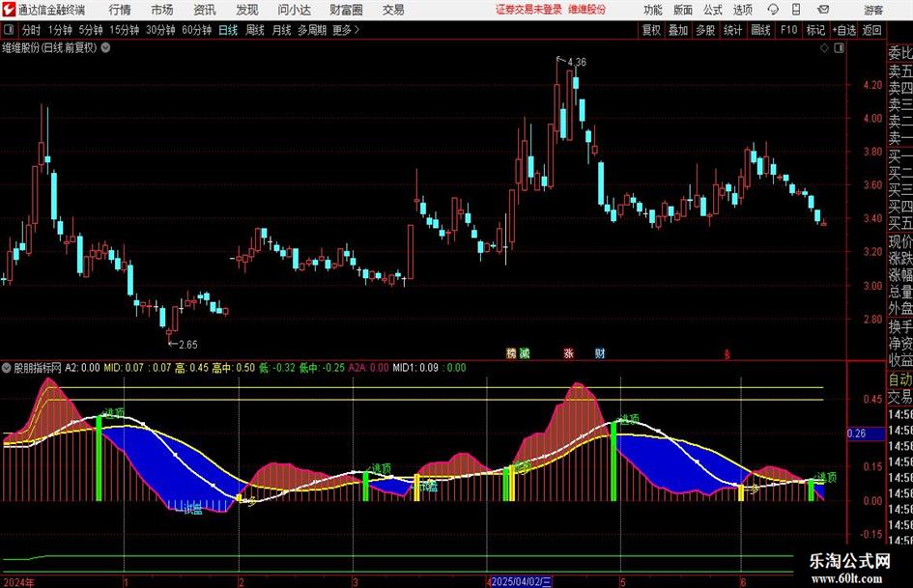Switch to 30分钟 period
Image resolution: width=913 pixels, height=588 pixels.
160,30
